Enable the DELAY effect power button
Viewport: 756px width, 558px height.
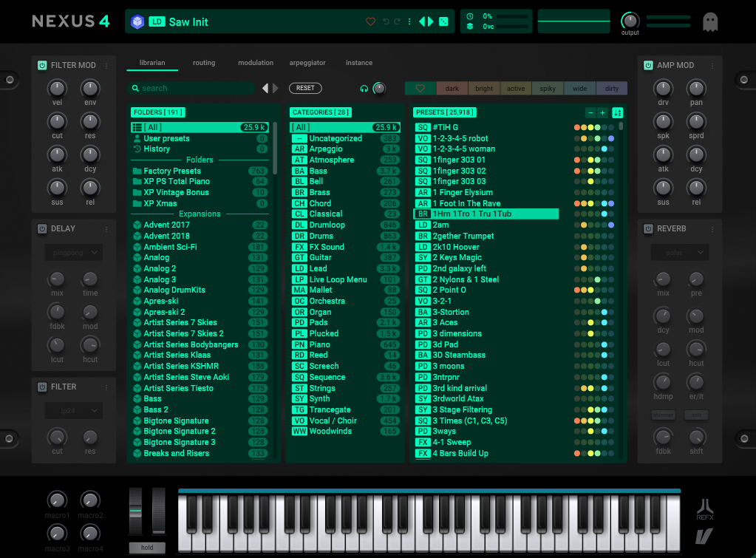[42, 228]
